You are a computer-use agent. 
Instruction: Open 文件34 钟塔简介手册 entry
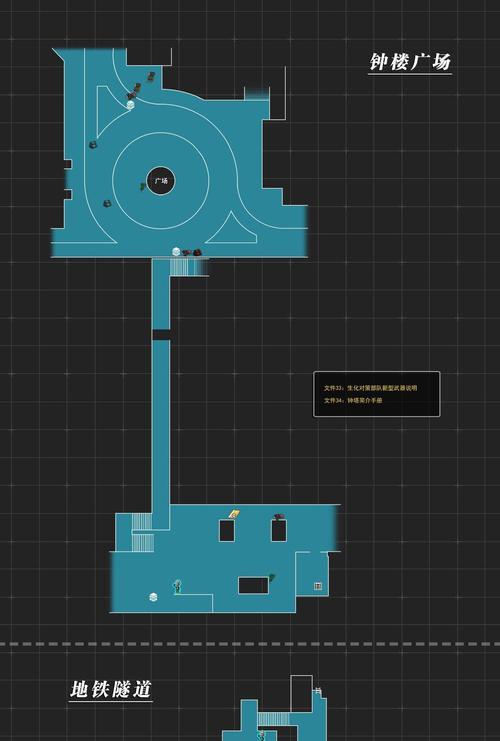(353, 400)
